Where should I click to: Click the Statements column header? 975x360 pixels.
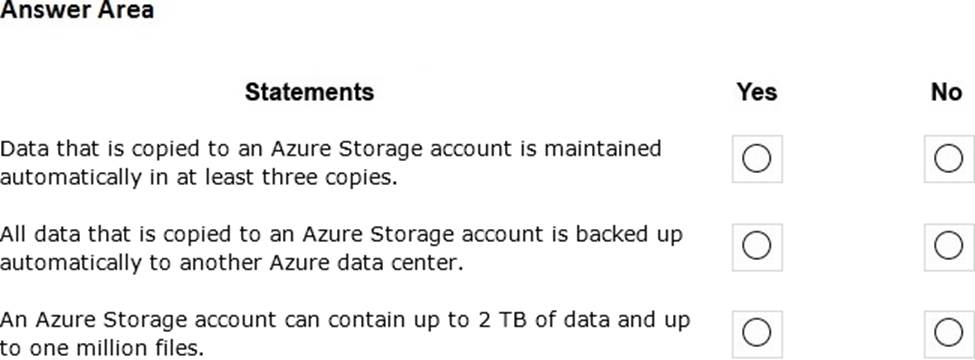pyautogui.click(x=310, y=92)
